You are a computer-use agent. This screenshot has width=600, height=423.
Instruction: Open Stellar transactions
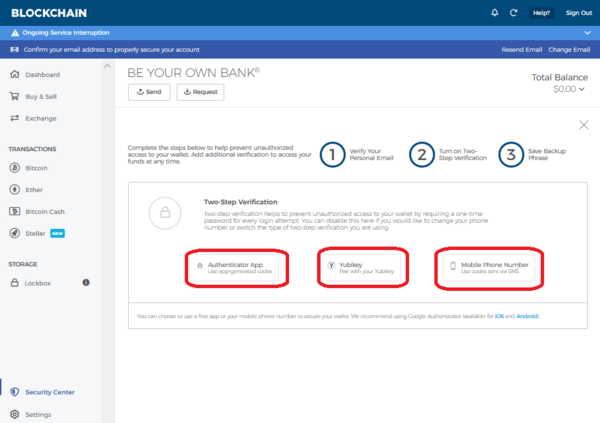pyautogui.click(x=35, y=234)
